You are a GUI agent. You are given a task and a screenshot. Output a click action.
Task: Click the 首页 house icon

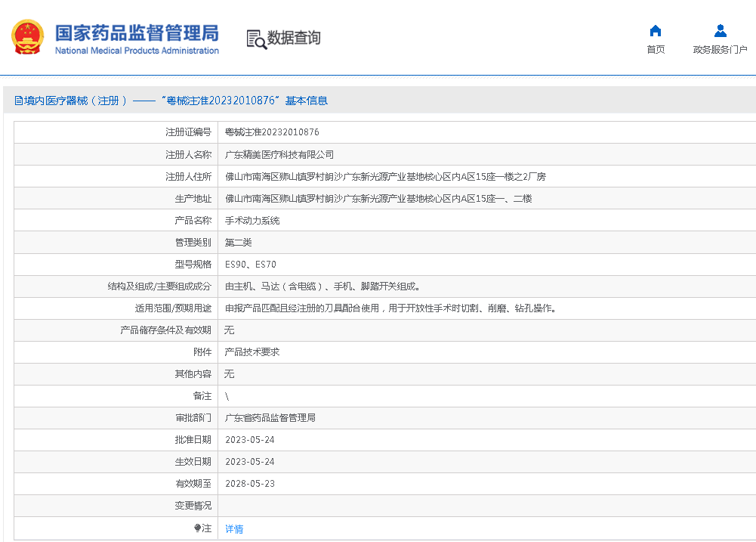656,31
